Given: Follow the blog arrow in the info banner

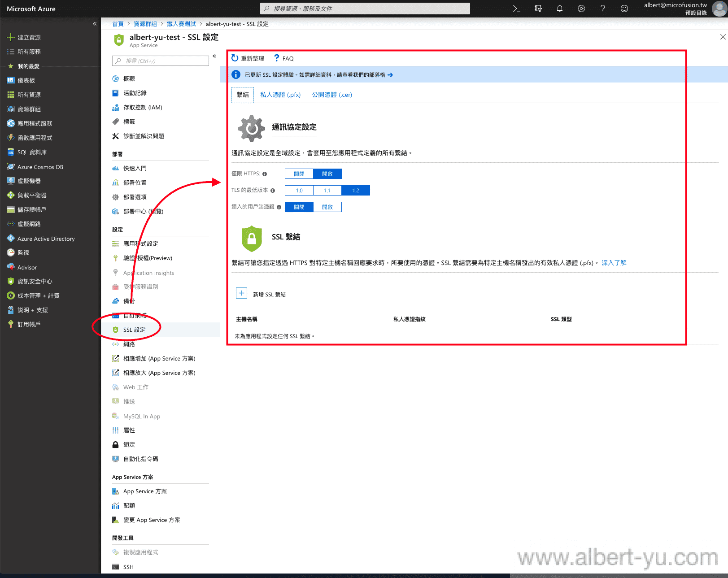Looking at the screenshot, I should (390, 75).
